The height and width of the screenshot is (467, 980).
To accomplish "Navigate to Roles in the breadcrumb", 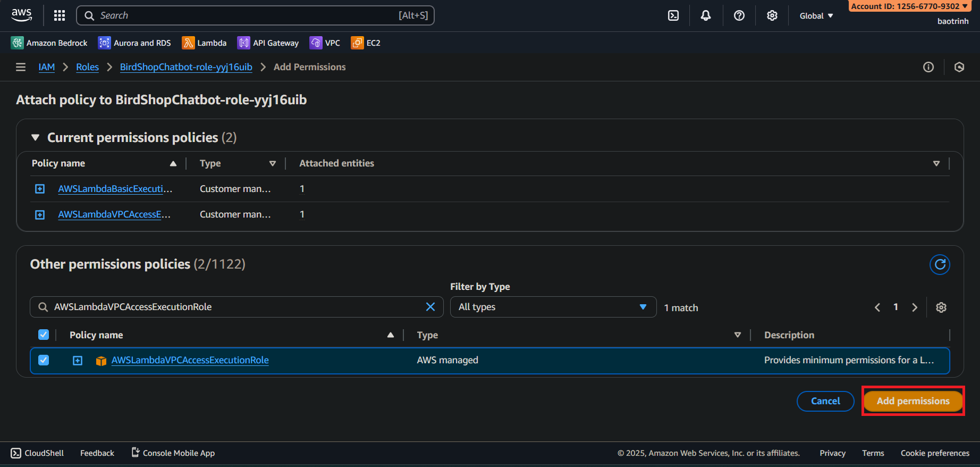I will 87,67.
